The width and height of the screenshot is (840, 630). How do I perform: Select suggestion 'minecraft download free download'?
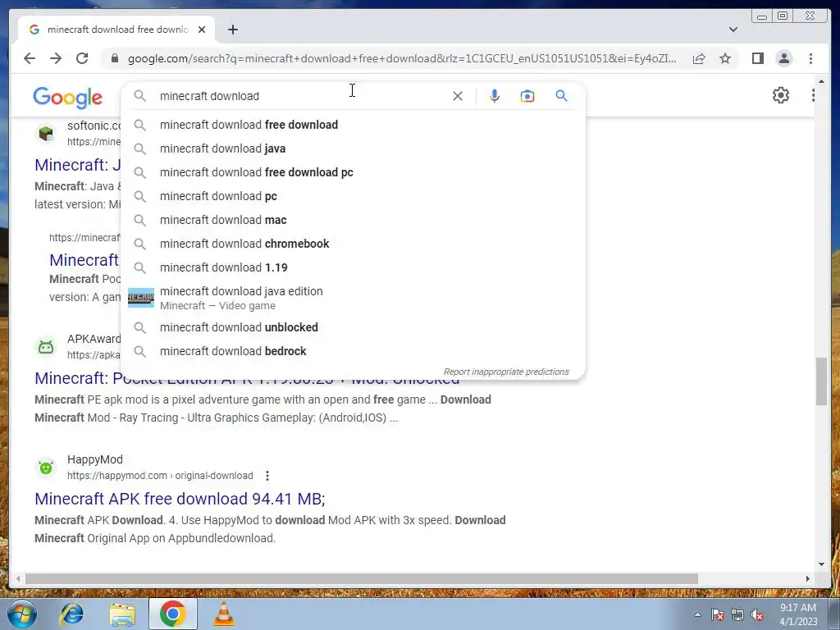(x=353, y=125)
